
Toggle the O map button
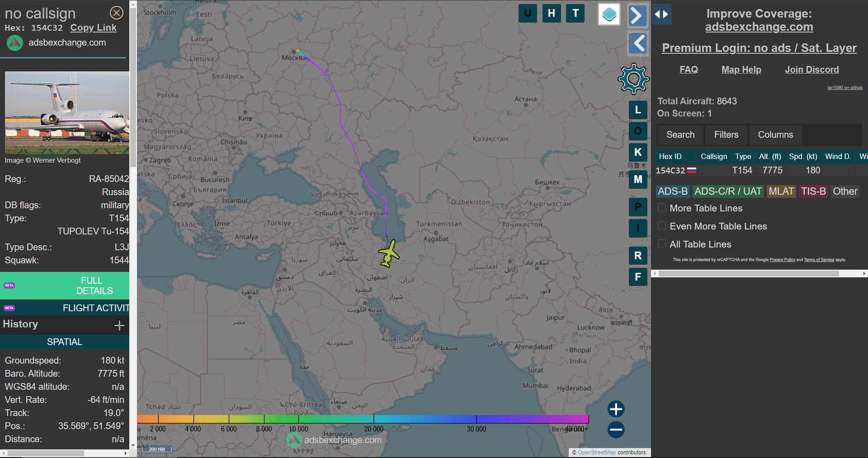click(x=638, y=131)
